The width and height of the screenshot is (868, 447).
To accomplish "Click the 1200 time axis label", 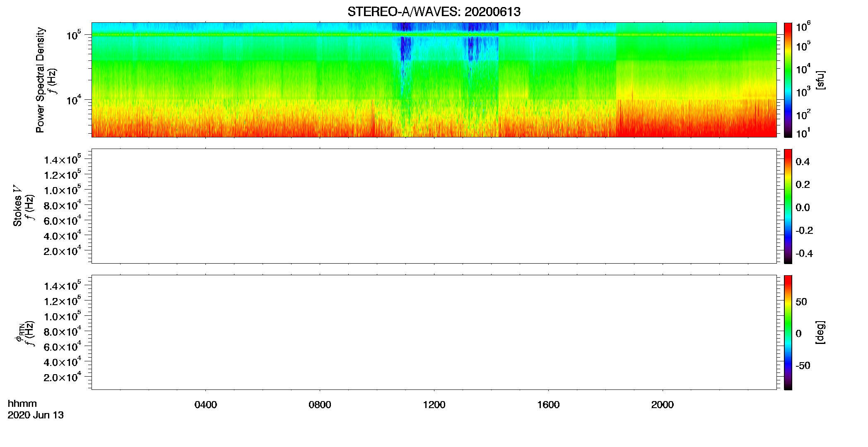I will [x=434, y=404].
